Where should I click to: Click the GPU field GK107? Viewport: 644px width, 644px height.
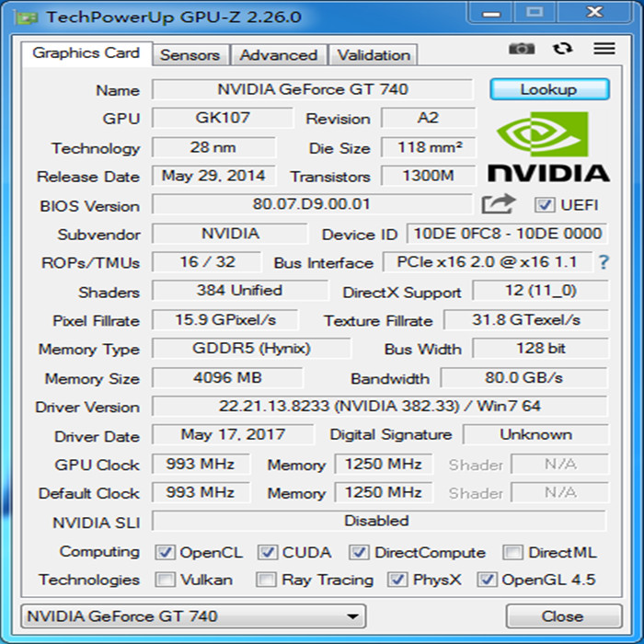click(223, 118)
